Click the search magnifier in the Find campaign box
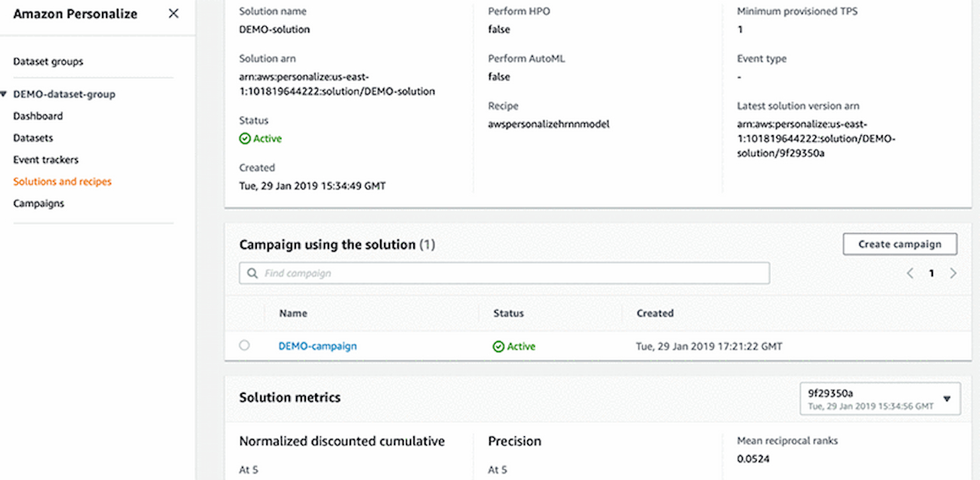Viewport: 980px width, 480px height. pyautogui.click(x=252, y=273)
